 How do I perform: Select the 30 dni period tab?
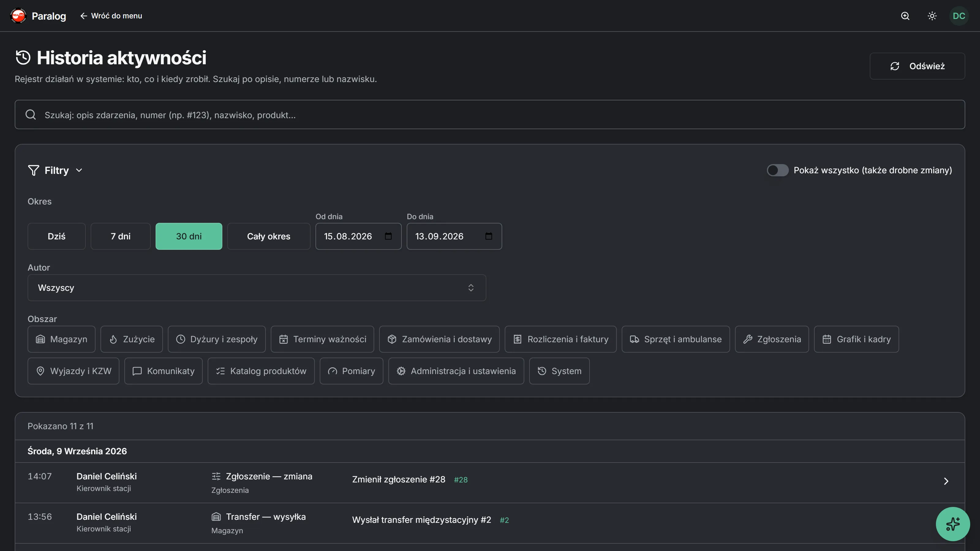[189, 236]
